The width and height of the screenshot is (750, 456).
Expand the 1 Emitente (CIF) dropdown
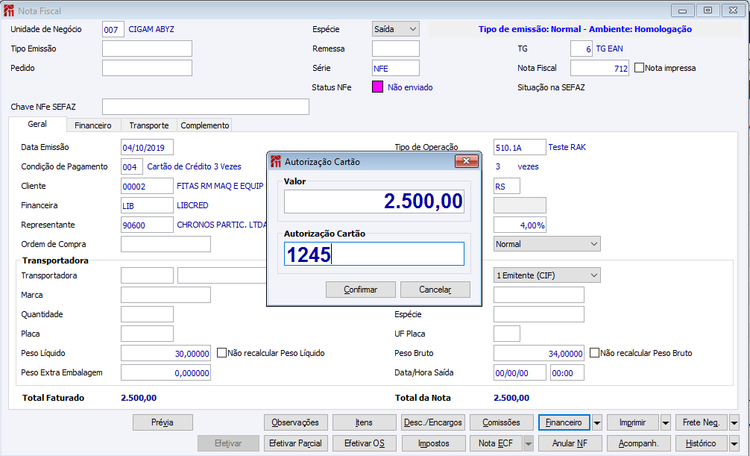593,275
